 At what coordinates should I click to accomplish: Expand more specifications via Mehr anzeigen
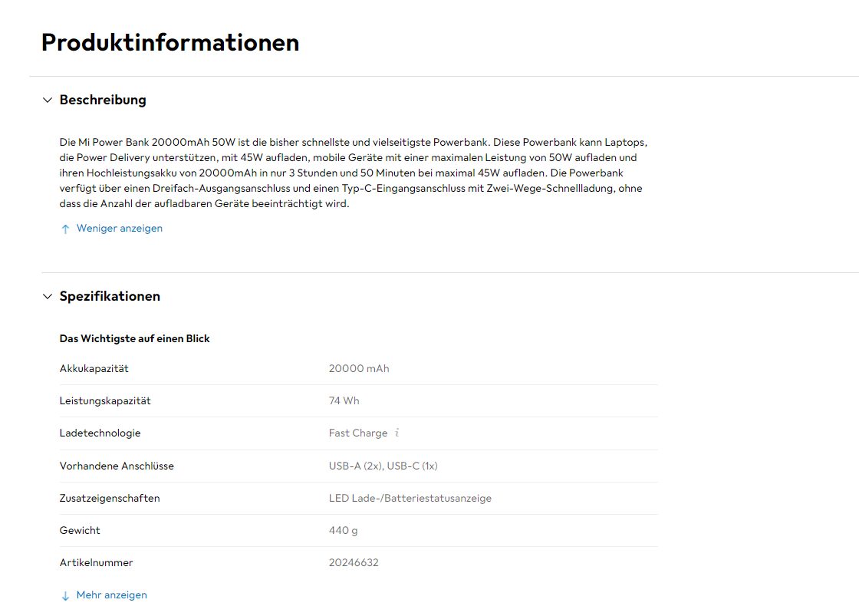tap(111, 595)
